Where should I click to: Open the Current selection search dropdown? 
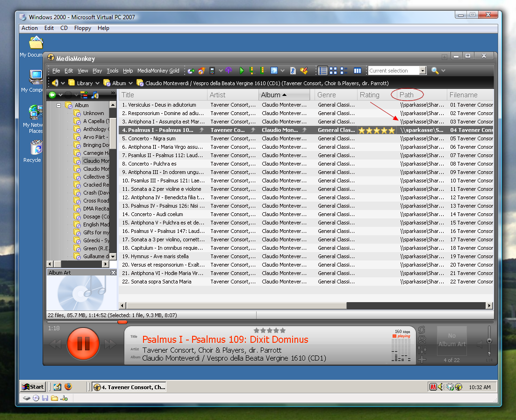423,71
